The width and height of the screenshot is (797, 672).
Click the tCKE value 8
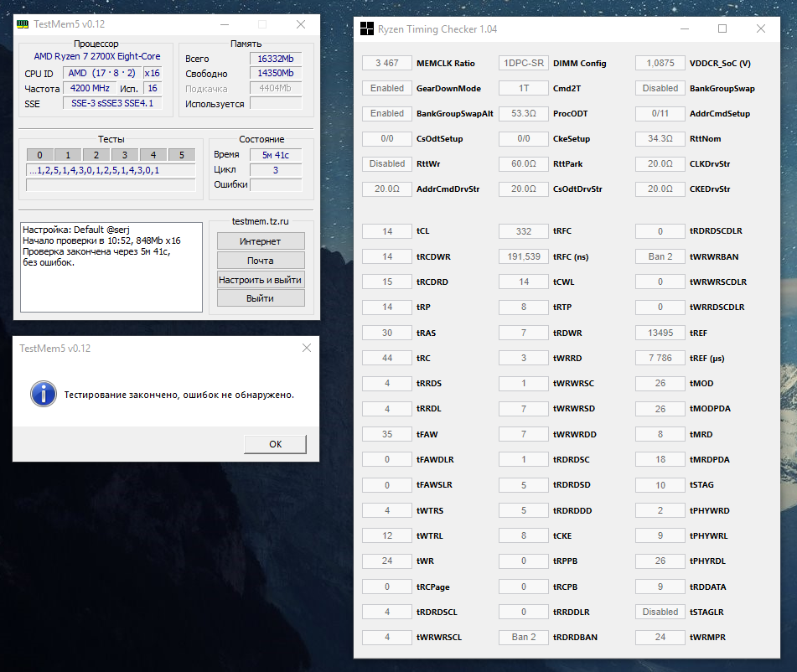click(x=524, y=535)
